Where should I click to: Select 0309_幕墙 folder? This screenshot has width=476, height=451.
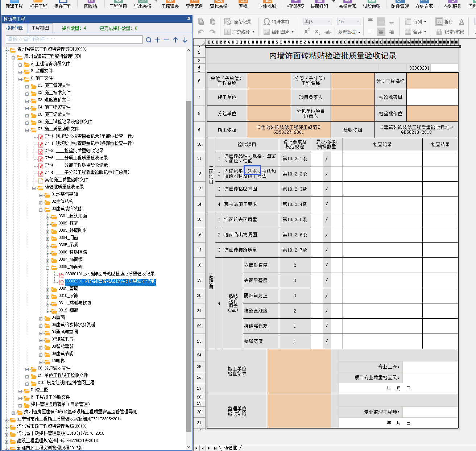(68, 288)
